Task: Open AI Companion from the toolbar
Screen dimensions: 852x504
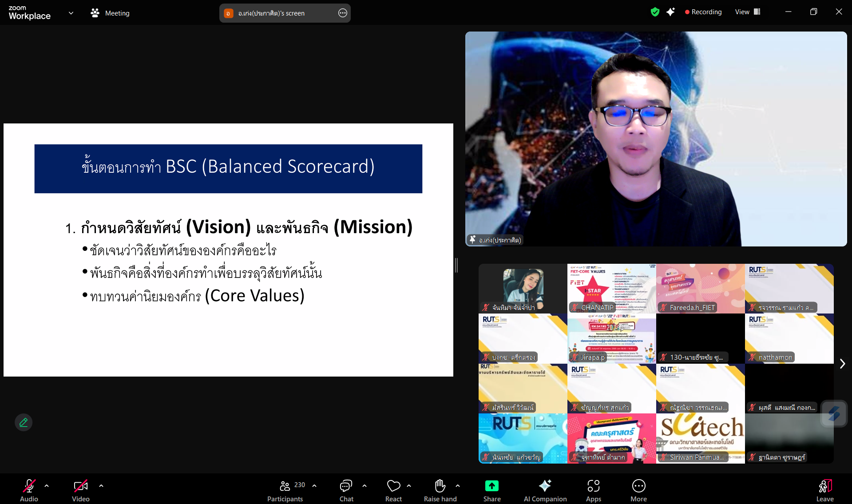Action: pos(545,486)
